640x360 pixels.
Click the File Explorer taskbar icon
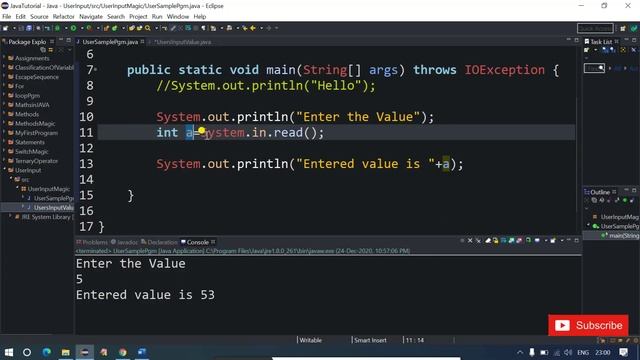coord(65,352)
